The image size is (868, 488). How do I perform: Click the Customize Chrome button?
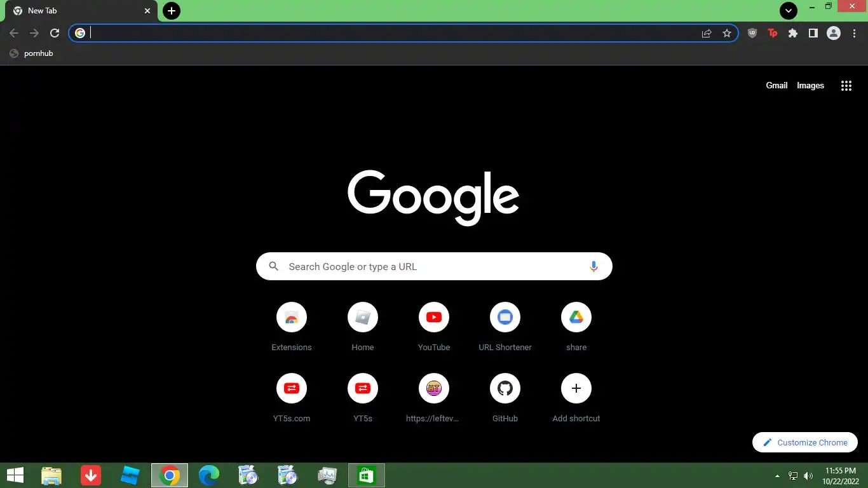tap(805, 442)
